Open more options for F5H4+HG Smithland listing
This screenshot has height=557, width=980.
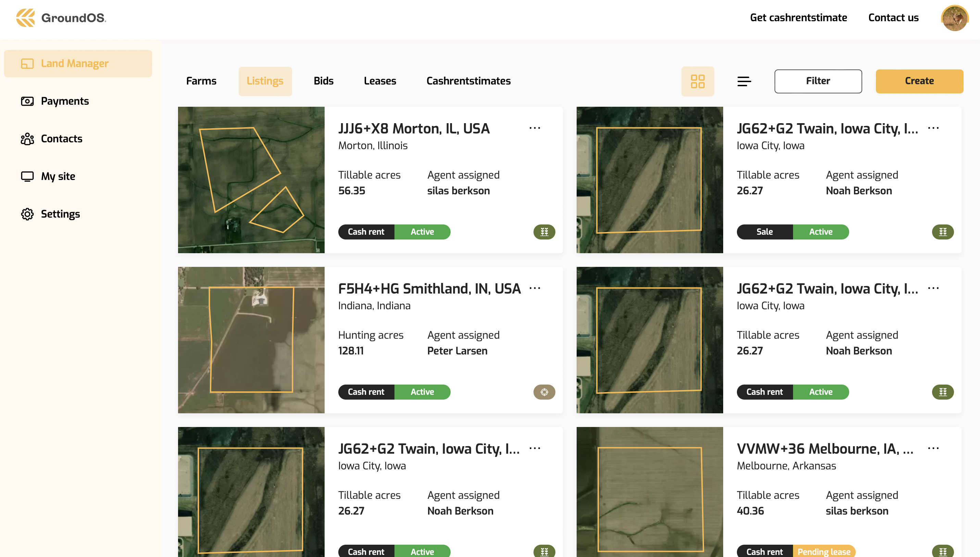pyautogui.click(x=535, y=288)
